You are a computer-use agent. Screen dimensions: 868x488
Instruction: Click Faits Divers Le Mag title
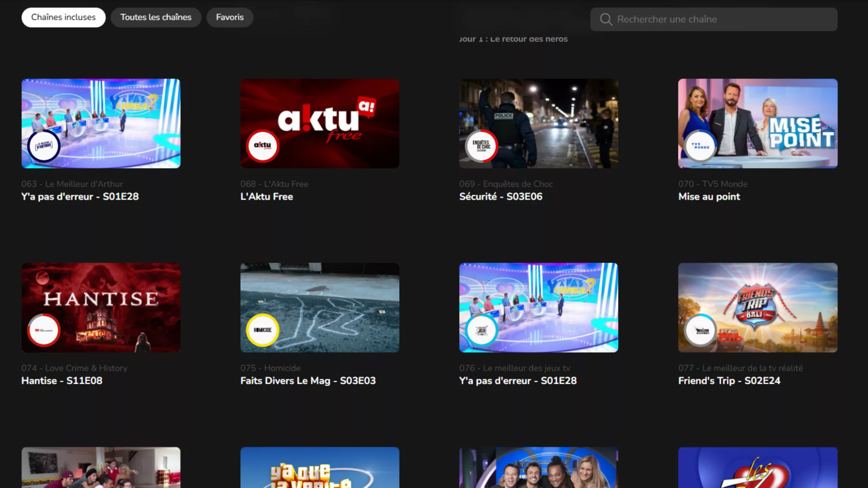pos(308,381)
